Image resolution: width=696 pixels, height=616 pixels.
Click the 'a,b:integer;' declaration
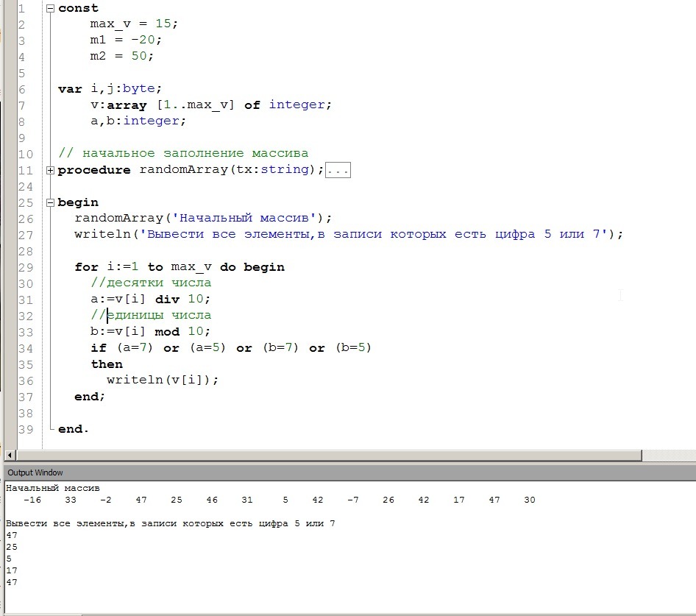pyautogui.click(x=138, y=121)
